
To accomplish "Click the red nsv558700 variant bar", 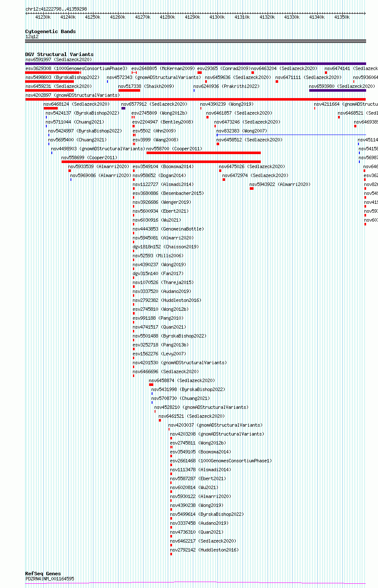I will [x=203, y=152].
